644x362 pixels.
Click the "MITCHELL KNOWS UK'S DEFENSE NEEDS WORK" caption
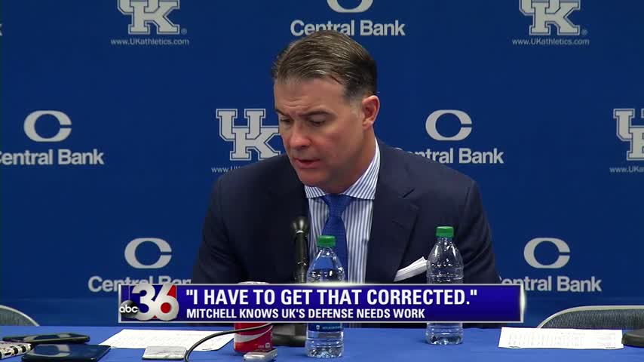pos(305,314)
